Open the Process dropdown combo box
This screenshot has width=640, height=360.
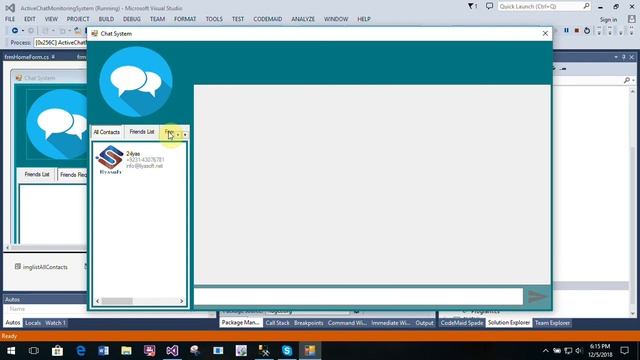60,42
